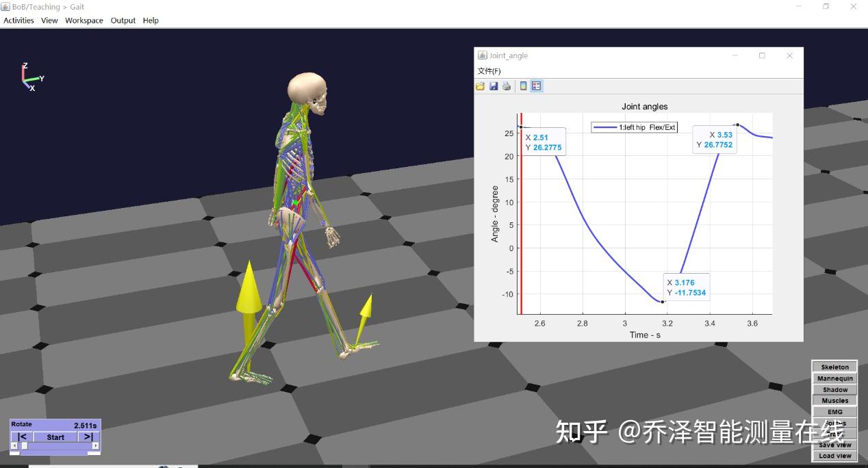Viewport: 868px width, 468px height.
Task: Click the Save view button
Action: 834,445
